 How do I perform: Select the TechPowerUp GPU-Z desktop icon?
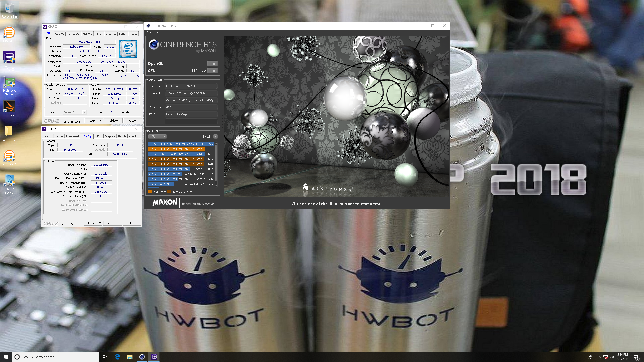(x=9, y=86)
